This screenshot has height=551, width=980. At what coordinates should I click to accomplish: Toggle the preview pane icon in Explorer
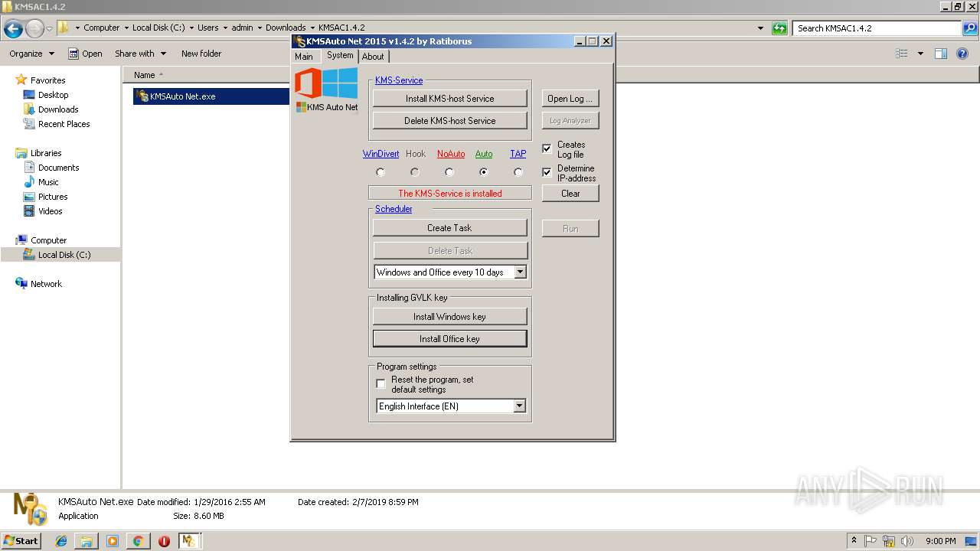pos(941,54)
